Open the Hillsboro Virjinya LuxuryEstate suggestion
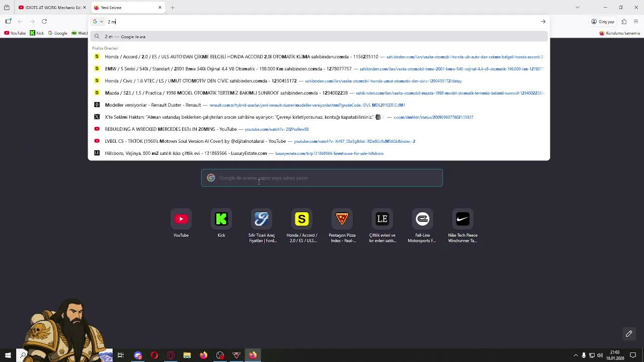 tap(319, 153)
